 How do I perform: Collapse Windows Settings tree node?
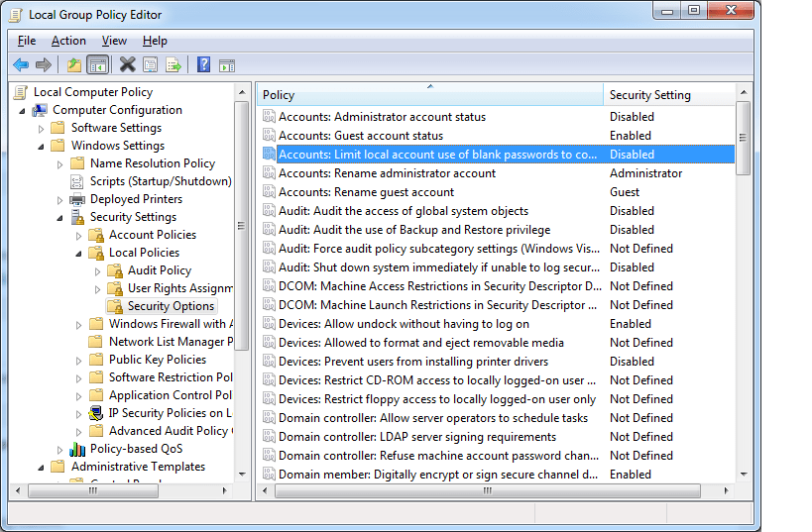coord(41,147)
